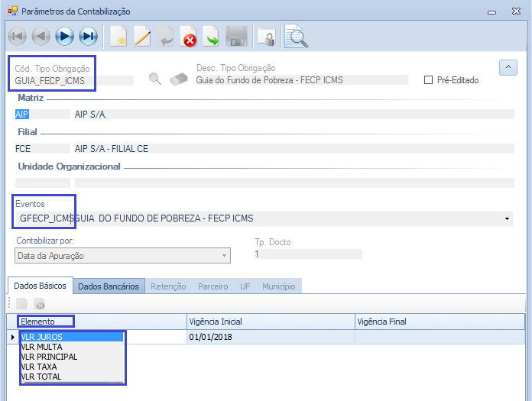532x401 pixels.
Task: Click AIP S/A. matriz name field
Action: coord(294,115)
